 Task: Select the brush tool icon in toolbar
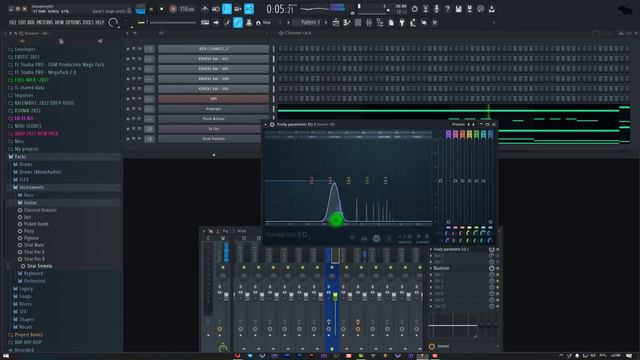click(x=227, y=22)
